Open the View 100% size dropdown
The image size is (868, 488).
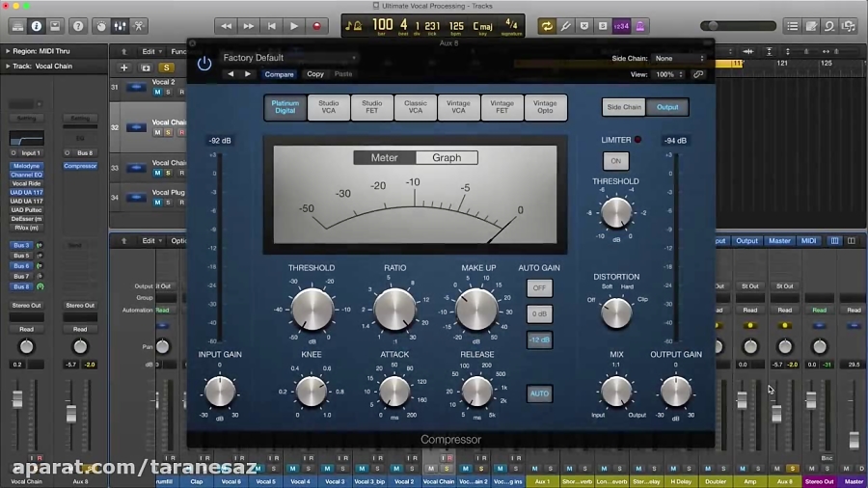click(x=668, y=74)
